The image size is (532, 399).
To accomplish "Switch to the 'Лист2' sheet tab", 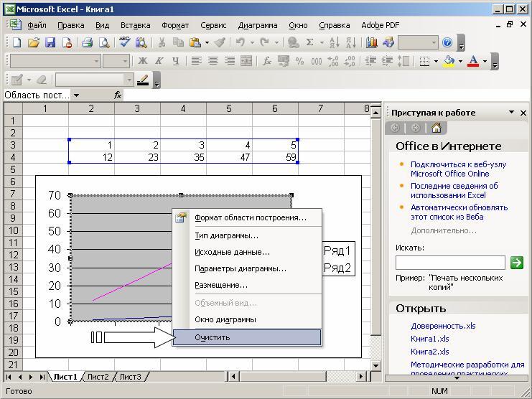I will click(x=98, y=377).
